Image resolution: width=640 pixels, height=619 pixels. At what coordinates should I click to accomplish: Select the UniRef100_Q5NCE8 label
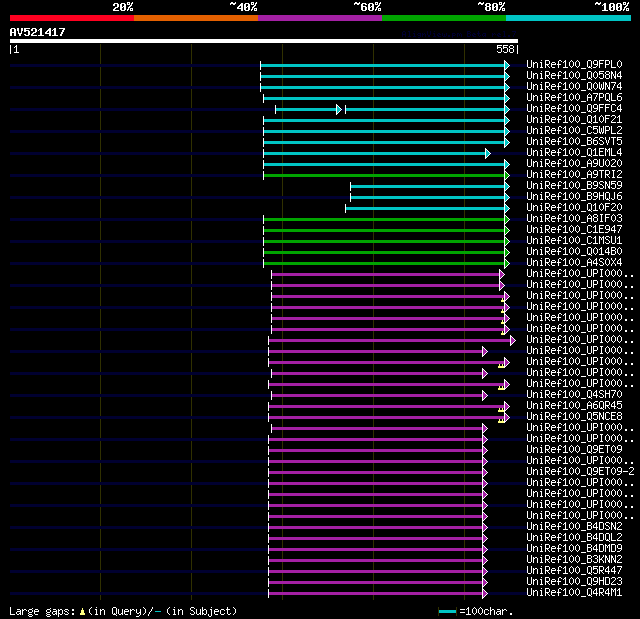click(574, 417)
